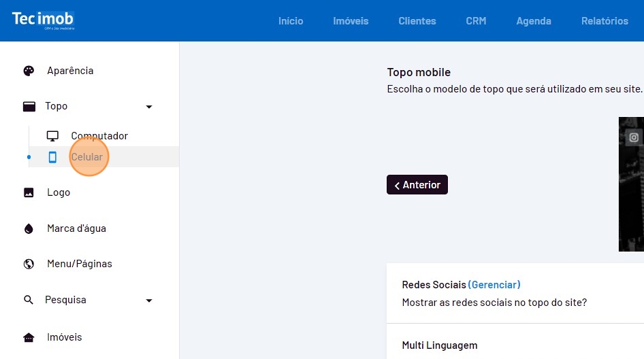Open the CRM menu item
The image size is (644, 359).
click(476, 21)
